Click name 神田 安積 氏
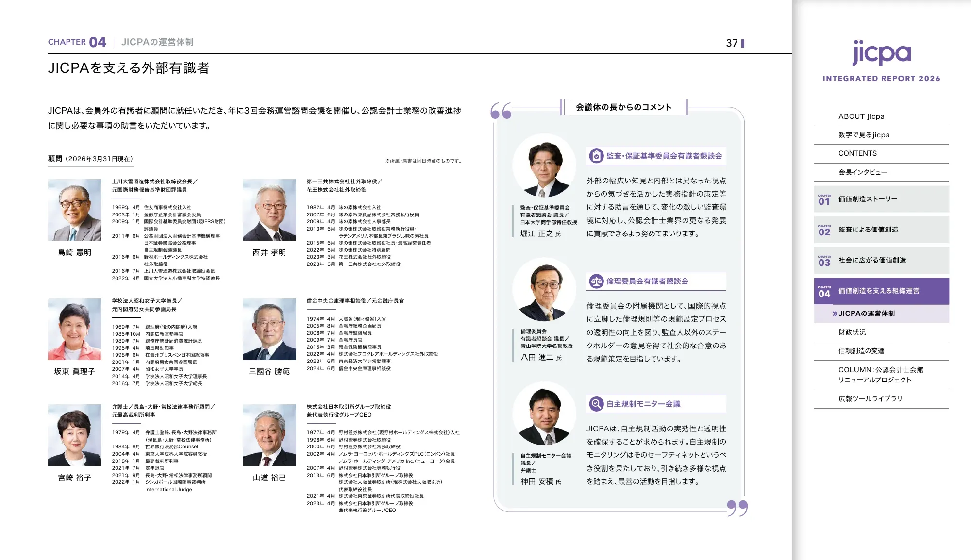The image size is (971, 560). point(541,482)
